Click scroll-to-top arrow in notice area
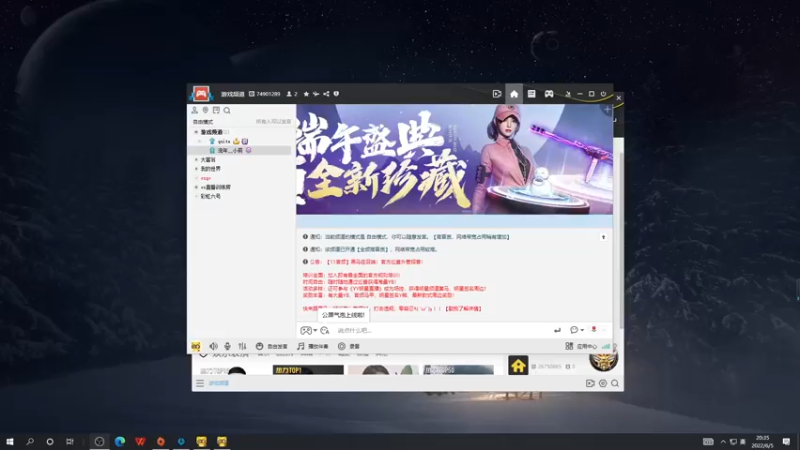Screen dimensions: 800x450 [603, 237]
